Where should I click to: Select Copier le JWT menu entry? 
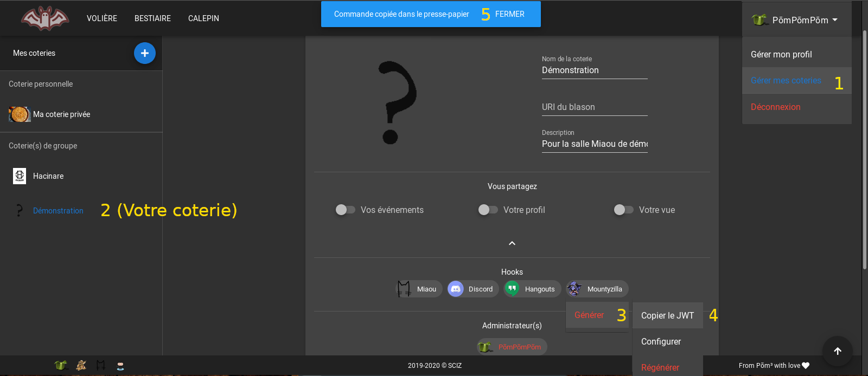pyautogui.click(x=667, y=315)
